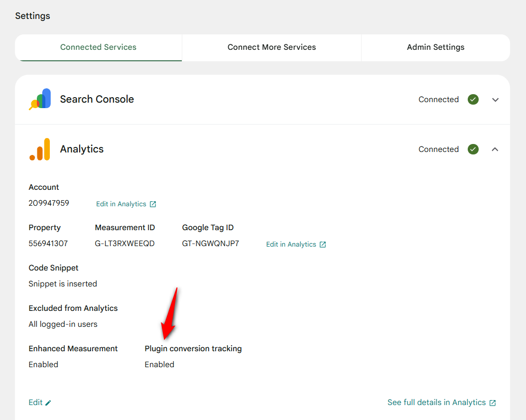Open Edit in Analytics link beside account number

point(126,204)
